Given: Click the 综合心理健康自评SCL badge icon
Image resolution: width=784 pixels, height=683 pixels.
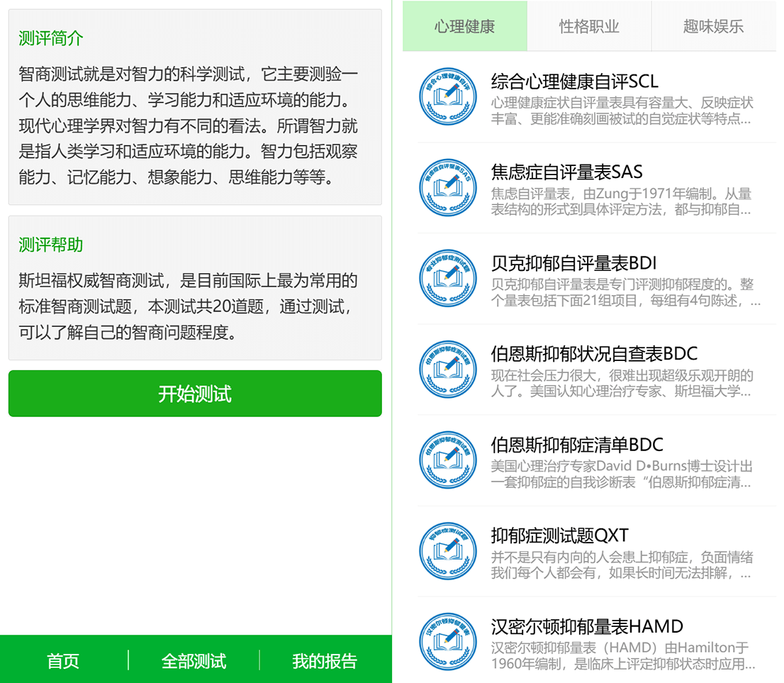Looking at the screenshot, I should pyautogui.click(x=448, y=96).
